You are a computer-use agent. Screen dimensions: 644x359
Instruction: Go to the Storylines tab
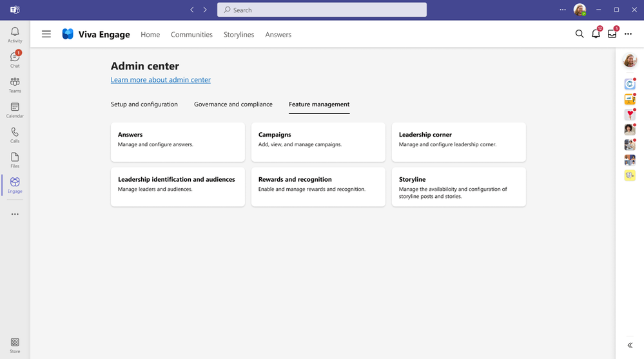[239, 35]
